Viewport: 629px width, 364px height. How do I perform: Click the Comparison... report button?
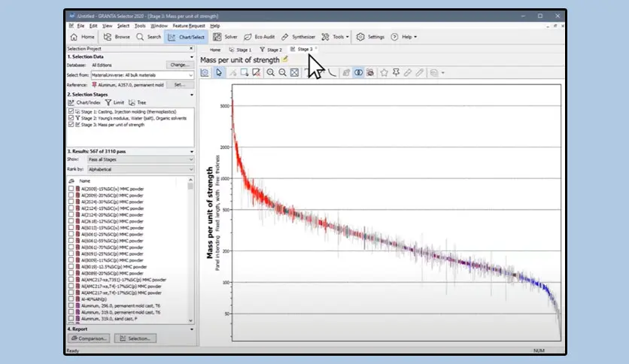point(89,338)
